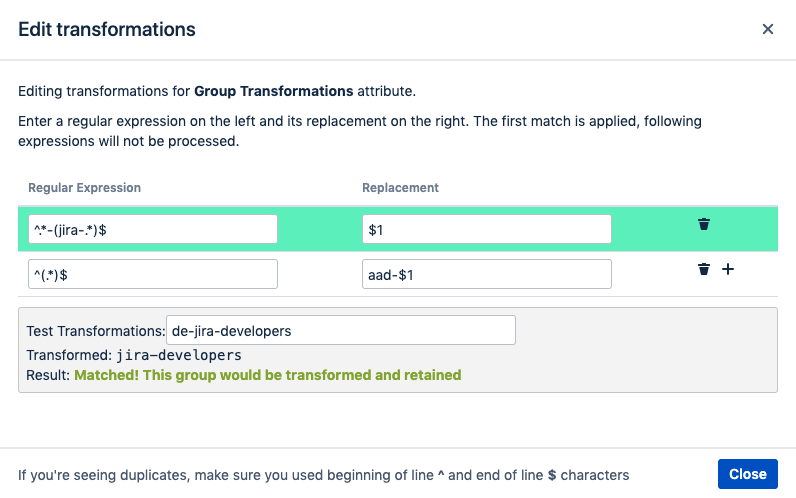
Task: Focus the ^(.*)$ regular expression field
Action: [153, 274]
